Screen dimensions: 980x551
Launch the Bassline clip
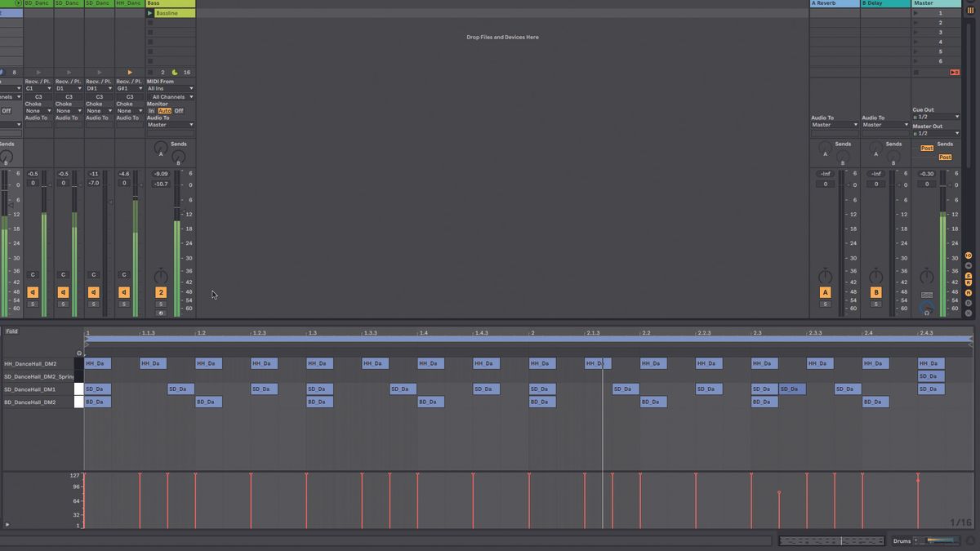click(150, 13)
